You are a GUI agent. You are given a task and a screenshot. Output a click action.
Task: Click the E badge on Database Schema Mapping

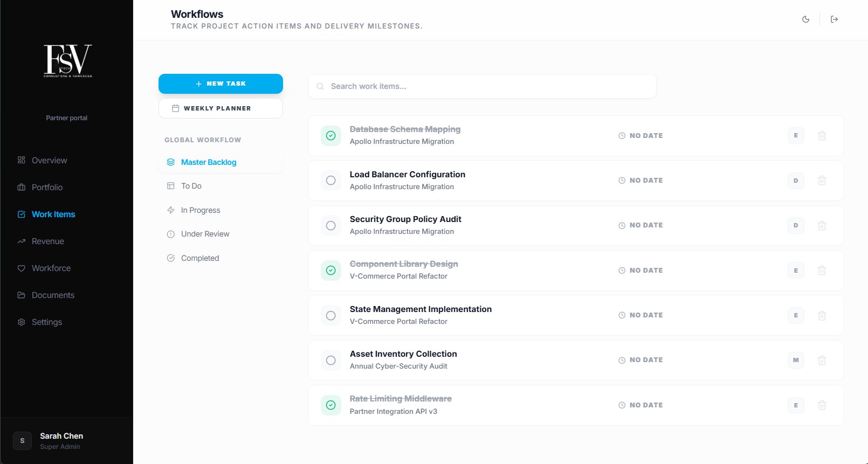(796, 136)
